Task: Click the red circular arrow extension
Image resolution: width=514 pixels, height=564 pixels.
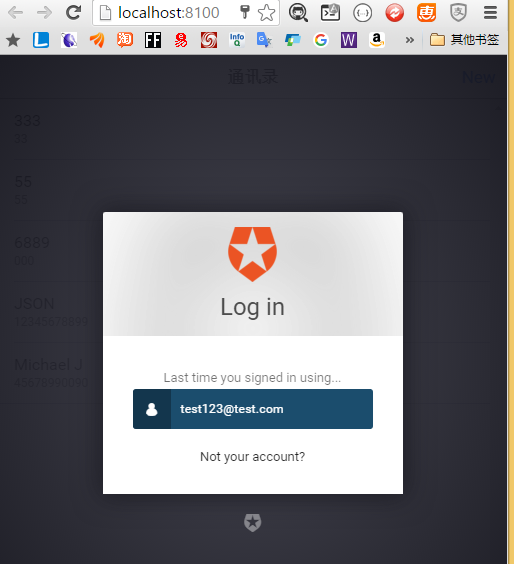Action: (395, 13)
